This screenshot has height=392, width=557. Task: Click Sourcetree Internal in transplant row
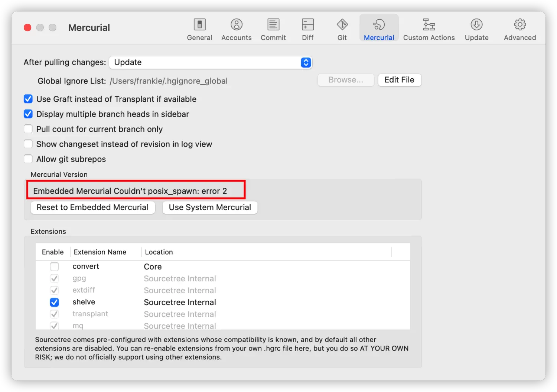(180, 314)
